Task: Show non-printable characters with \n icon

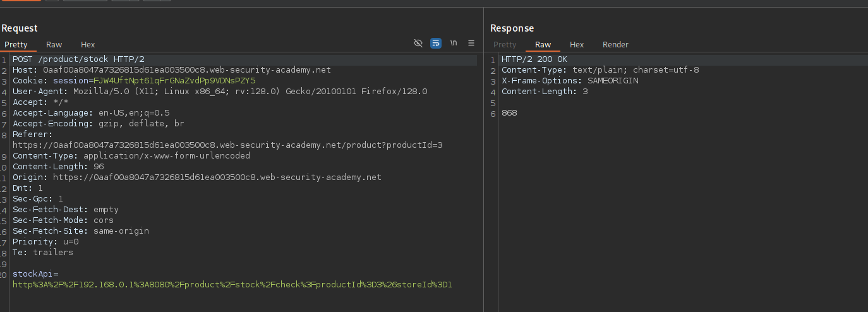Action: tap(454, 43)
